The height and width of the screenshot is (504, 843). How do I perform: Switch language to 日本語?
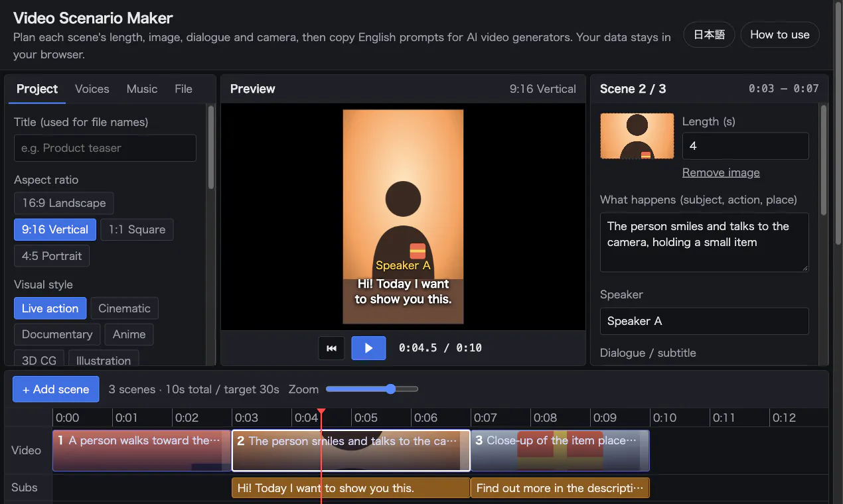pos(710,35)
